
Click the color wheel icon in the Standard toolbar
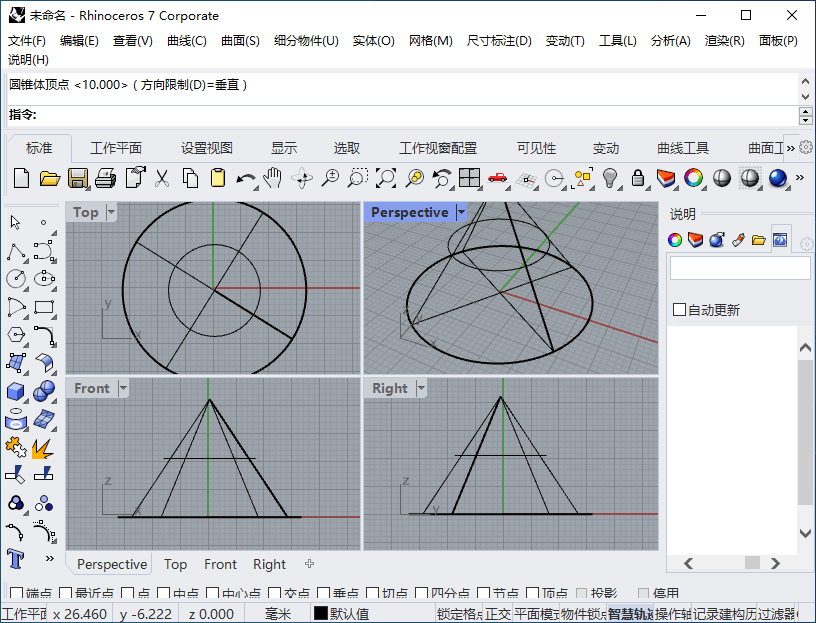click(x=693, y=178)
